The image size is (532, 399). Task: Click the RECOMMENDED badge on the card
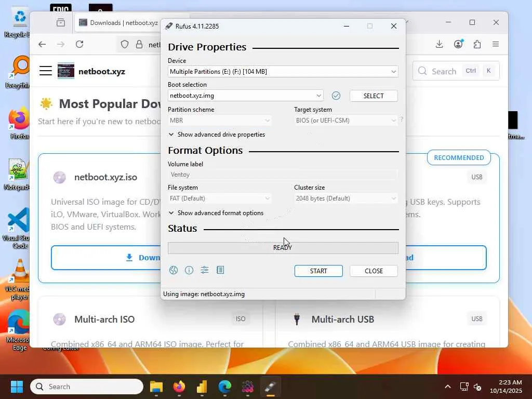pos(459,158)
